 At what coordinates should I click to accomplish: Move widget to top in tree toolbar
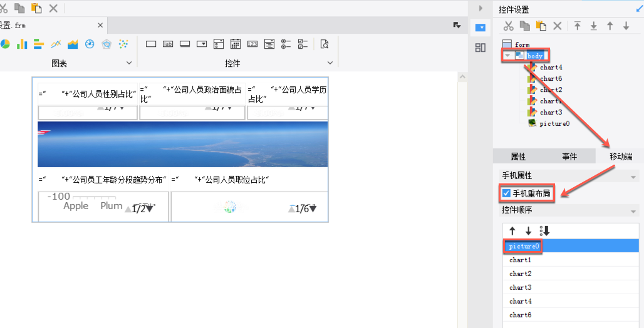tap(578, 26)
